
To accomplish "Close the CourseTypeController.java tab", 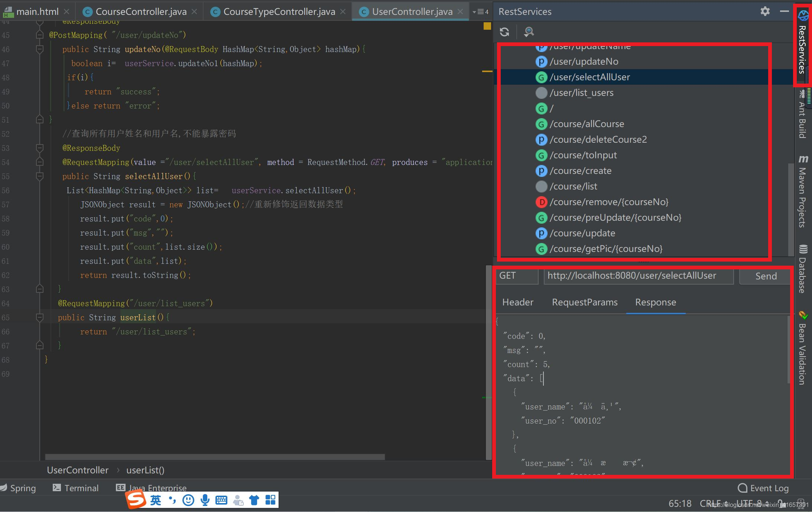I will pyautogui.click(x=343, y=12).
